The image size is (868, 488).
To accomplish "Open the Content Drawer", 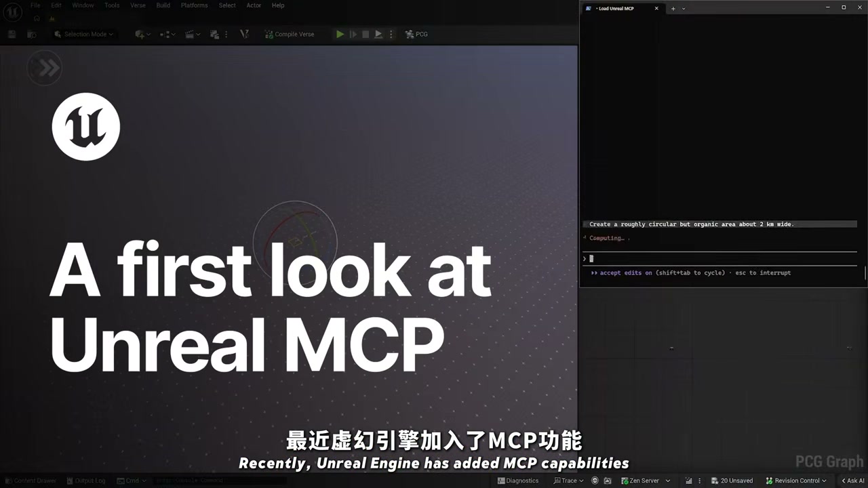I will 31,481.
